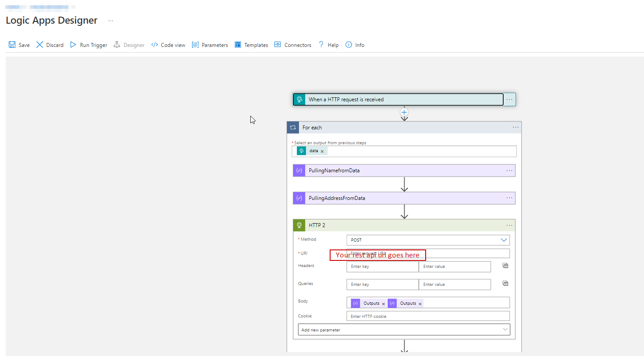Switch Headers to text mode icon
Viewport: 644px width, 356px height.
(505, 266)
